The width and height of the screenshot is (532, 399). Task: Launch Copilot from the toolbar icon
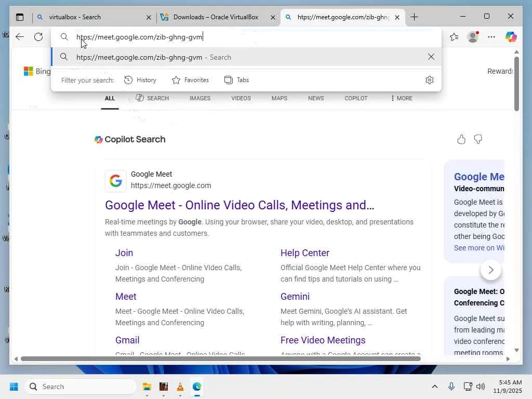tap(511, 37)
